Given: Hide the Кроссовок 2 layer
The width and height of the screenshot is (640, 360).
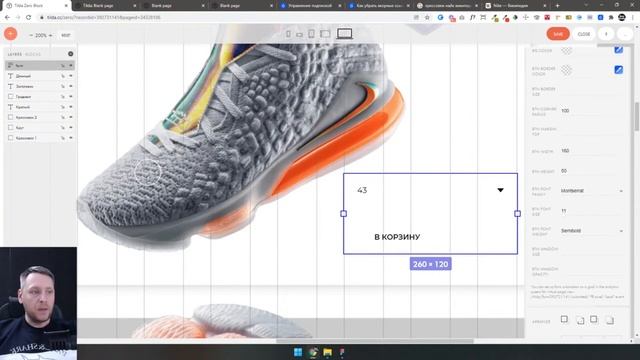Looking at the screenshot, I should [x=71, y=117].
